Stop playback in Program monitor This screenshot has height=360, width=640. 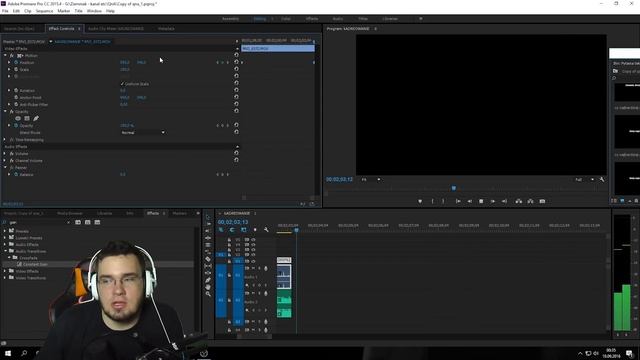click(481, 201)
